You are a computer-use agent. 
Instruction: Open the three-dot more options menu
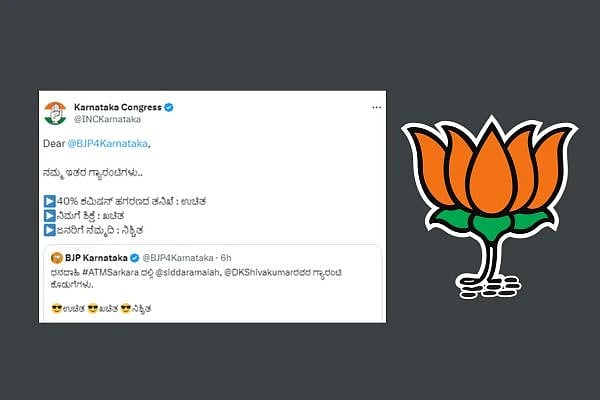pos(377,108)
